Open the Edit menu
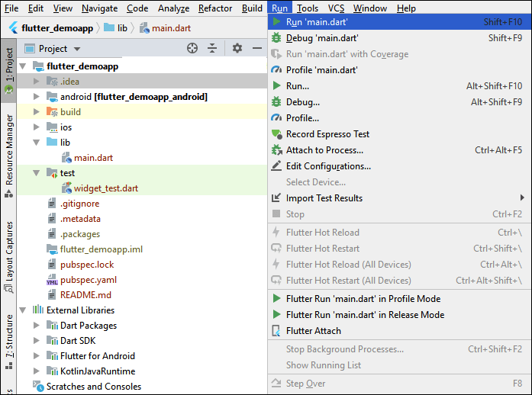This screenshot has height=395, width=532. coord(36,8)
